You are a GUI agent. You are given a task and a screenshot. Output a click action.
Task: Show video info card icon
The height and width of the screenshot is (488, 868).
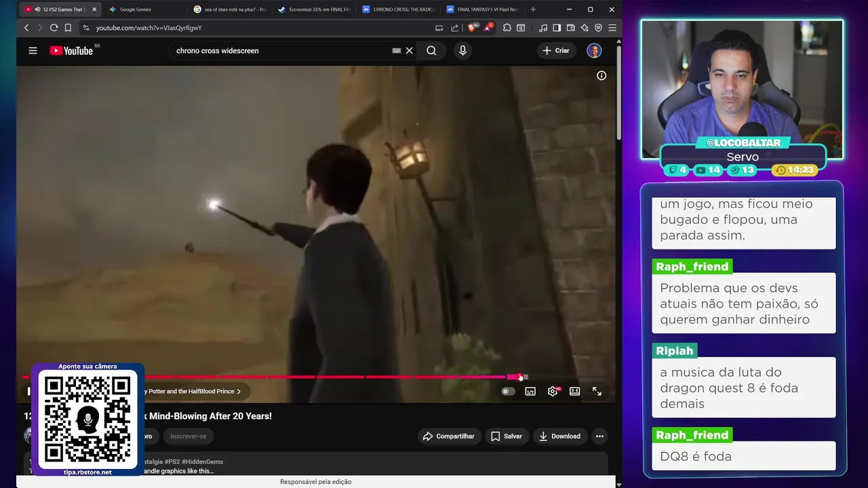pyautogui.click(x=601, y=75)
